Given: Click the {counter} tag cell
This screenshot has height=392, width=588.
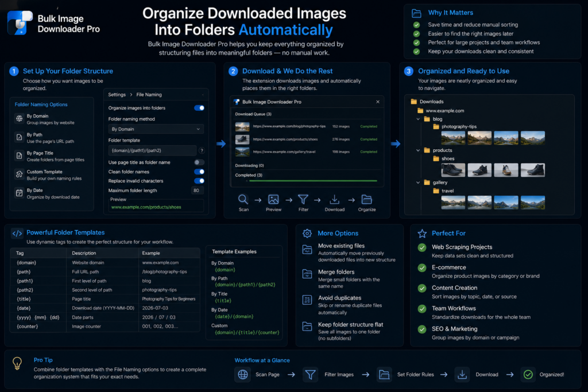Looking at the screenshot, I should (28, 327).
